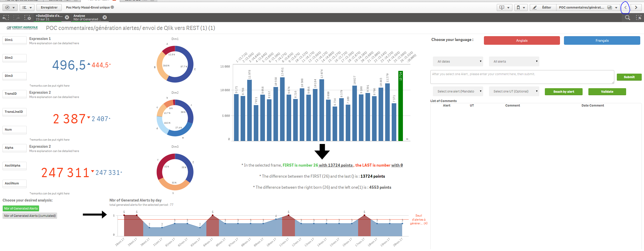Expand the Select one UT dropdown
Image resolution: width=644 pixels, height=251 pixels.
514,91
